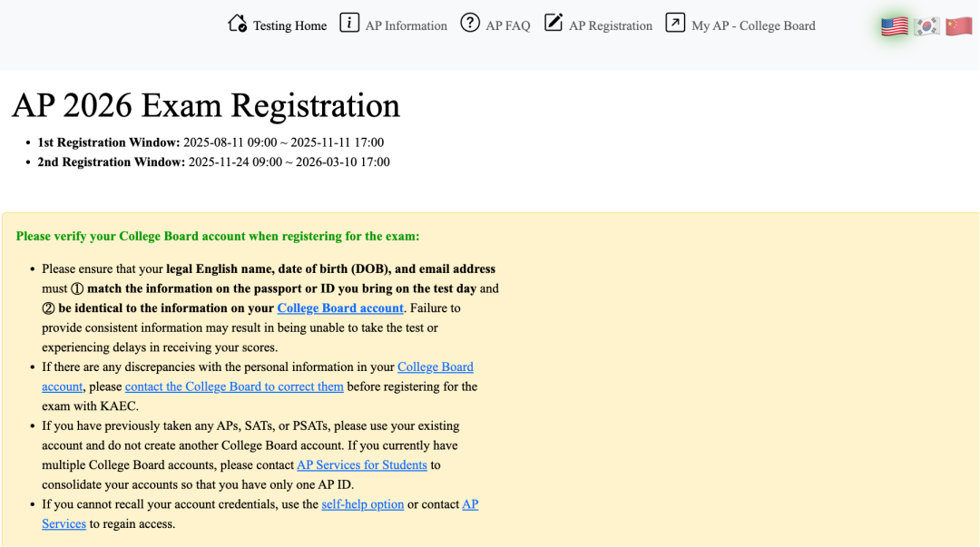
Task: Follow the bold "College Board account" link
Action: [340, 308]
